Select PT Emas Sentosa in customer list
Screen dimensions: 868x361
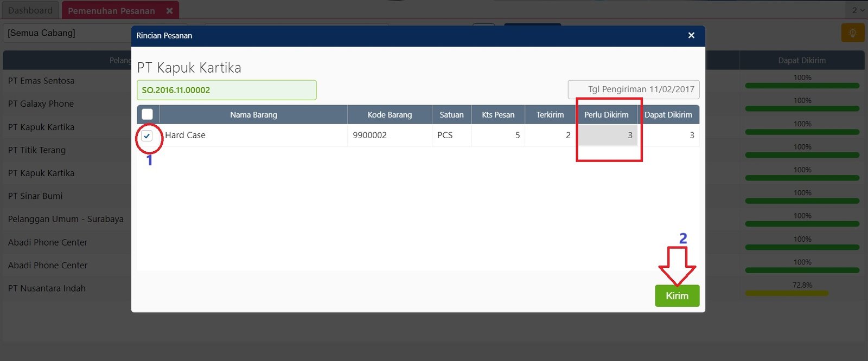point(41,81)
